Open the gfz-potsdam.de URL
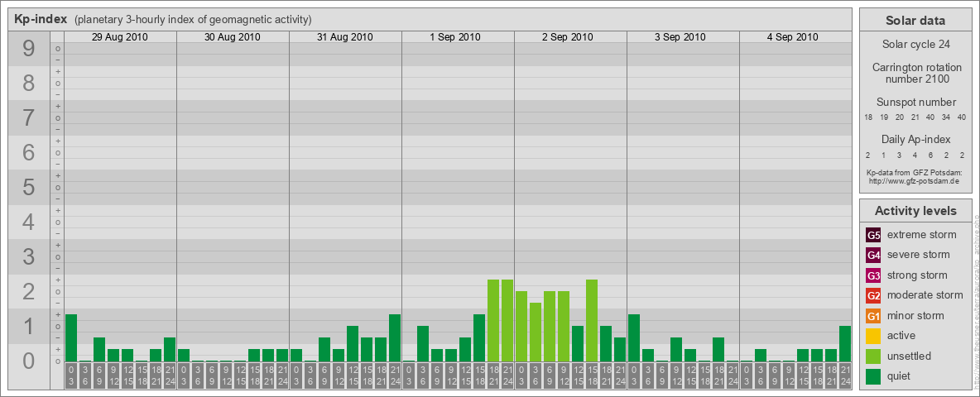980x397 pixels. pyautogui.click(x=914, y=181)
